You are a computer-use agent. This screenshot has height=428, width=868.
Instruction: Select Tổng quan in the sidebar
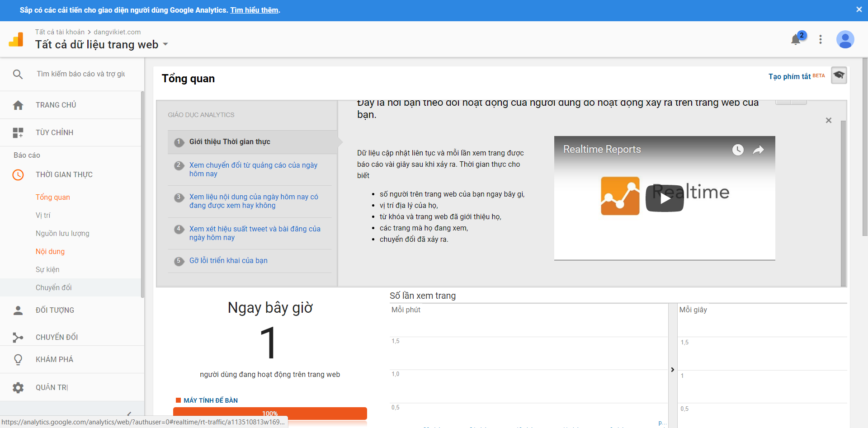[53, 198]
